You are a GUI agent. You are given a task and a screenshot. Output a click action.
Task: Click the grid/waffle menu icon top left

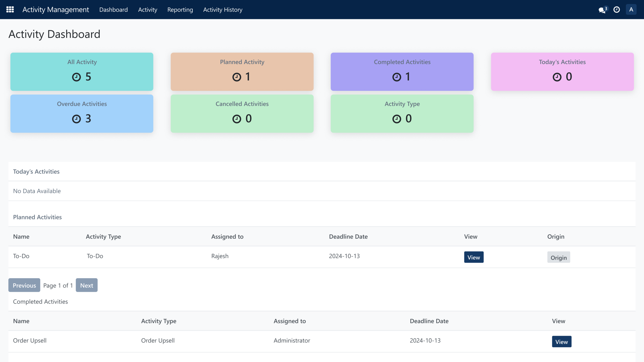pos(10,9)
